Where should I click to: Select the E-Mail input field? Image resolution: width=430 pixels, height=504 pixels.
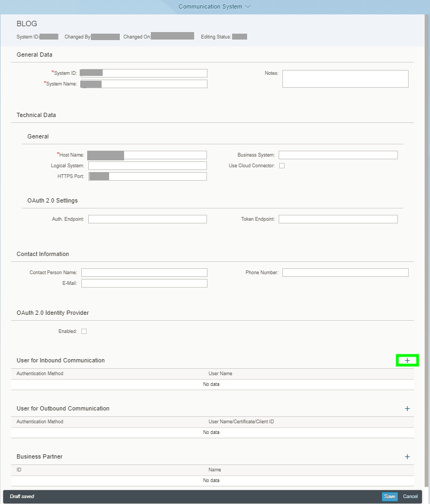pos(144,283)
